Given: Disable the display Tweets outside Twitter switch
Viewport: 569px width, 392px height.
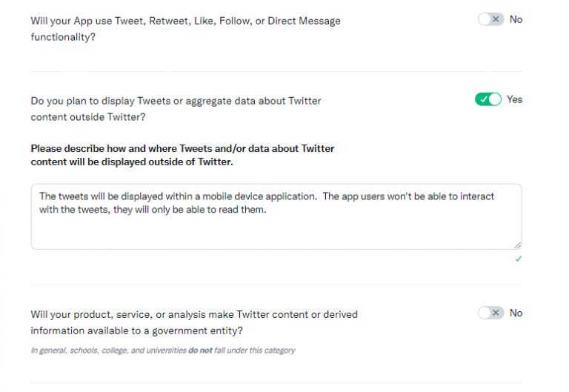Looking at the screenshot, I should tap(488, 99).
